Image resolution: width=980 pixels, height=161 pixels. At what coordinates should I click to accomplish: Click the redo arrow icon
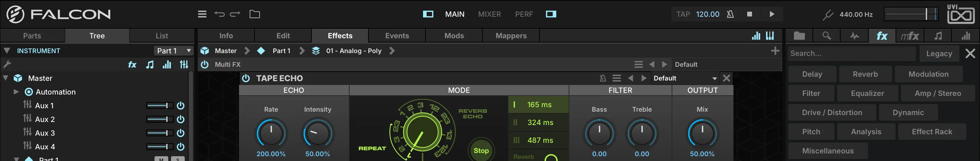[x=235, y=14]
